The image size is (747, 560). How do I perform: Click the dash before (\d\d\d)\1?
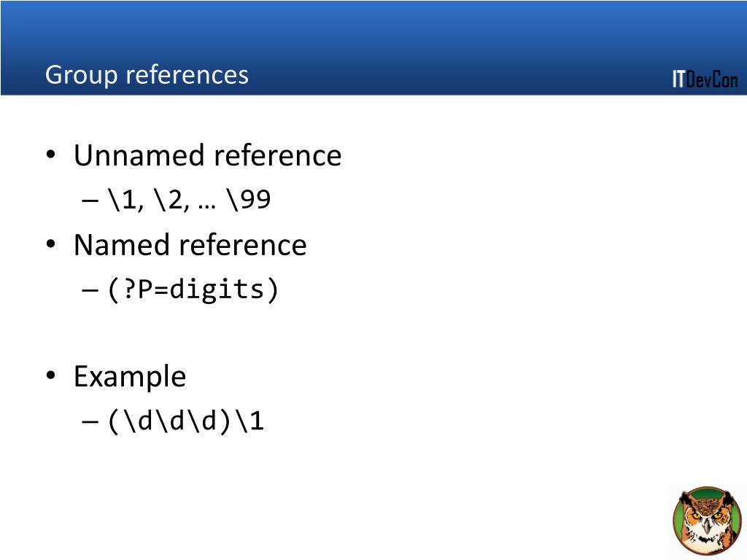click(90, 421)
